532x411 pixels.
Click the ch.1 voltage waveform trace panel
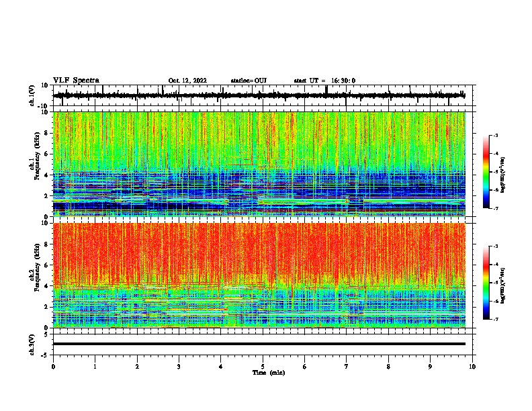click(262, 95)
